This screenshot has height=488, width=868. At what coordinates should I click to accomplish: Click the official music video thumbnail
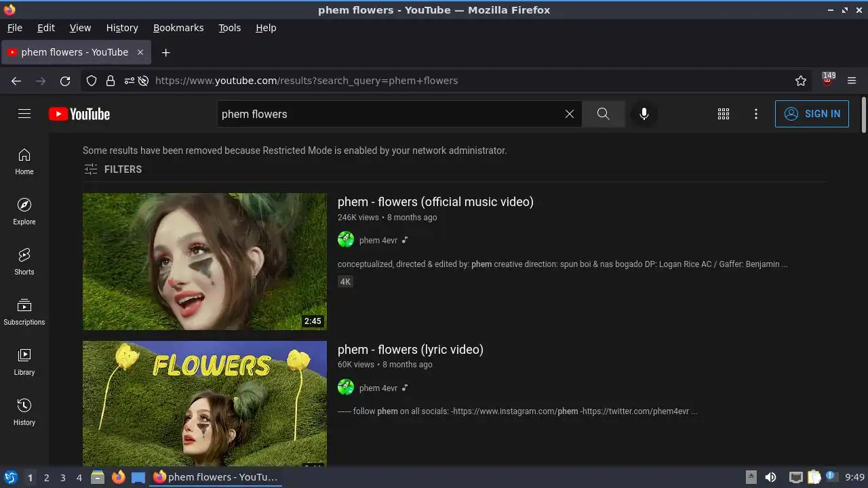pyautogui.click(x=205, y=262)
